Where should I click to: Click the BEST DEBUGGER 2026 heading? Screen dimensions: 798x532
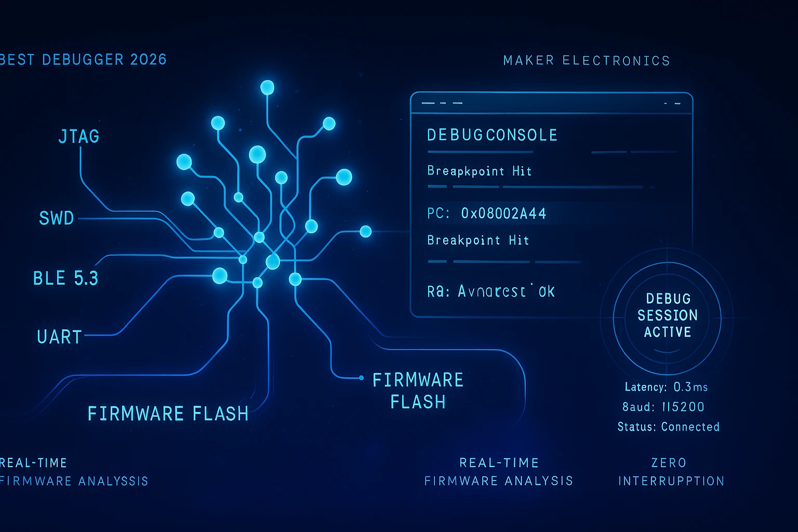click(83, 60)
